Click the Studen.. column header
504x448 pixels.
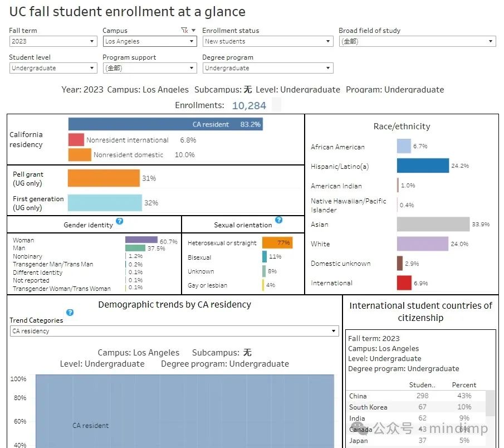(x=422, y=385)
